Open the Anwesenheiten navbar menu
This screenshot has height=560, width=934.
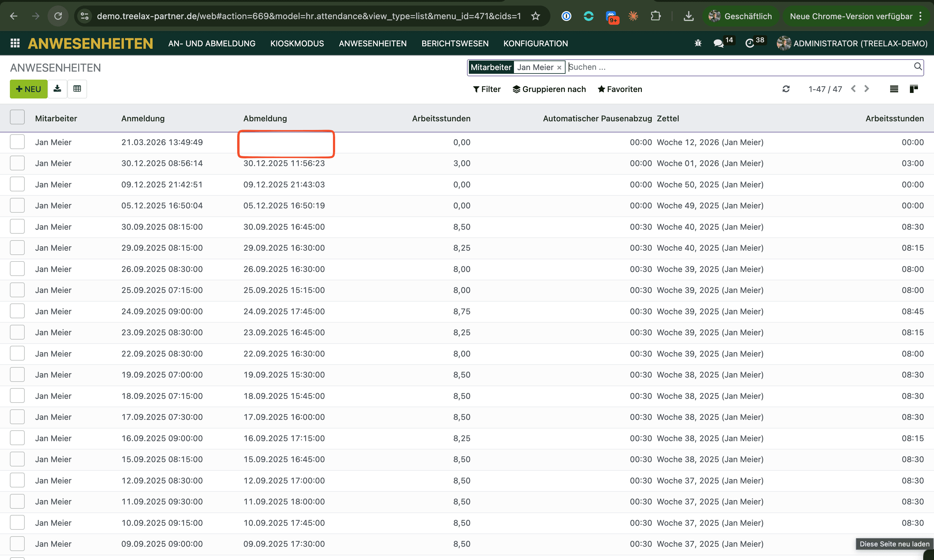coord(372,44)
